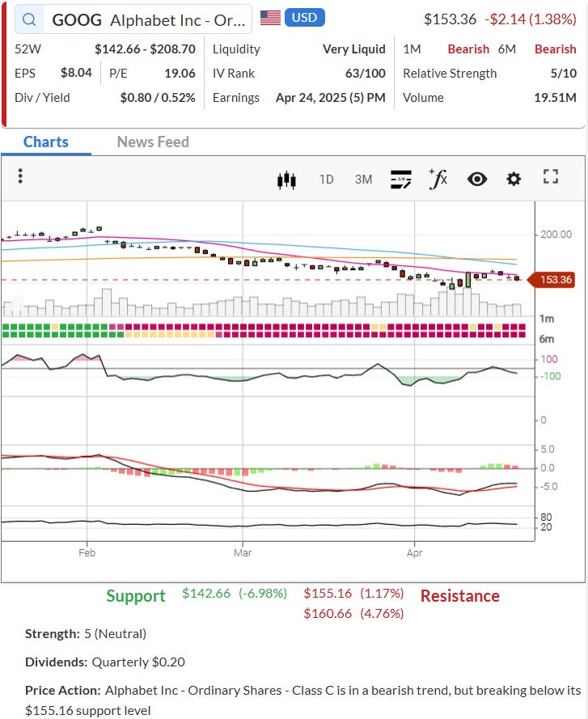Click the USD currency badge

pyautogui.click(x=305, y=18)
